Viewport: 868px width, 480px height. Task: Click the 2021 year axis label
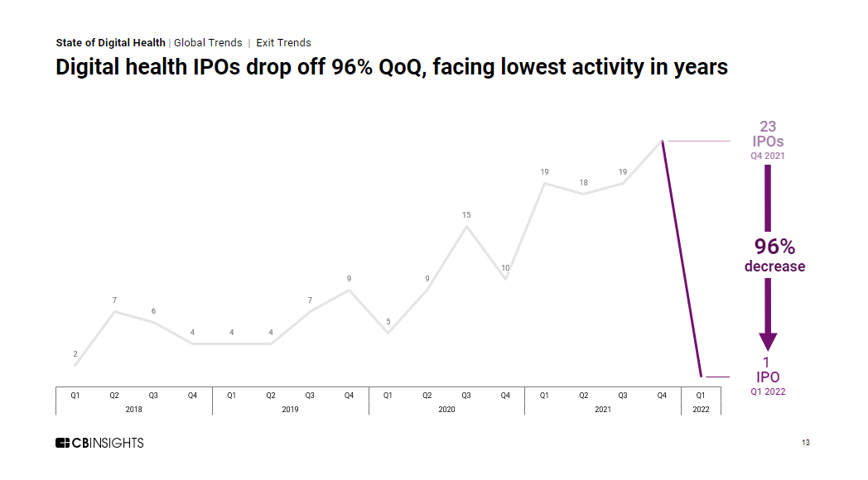[603, 409]
